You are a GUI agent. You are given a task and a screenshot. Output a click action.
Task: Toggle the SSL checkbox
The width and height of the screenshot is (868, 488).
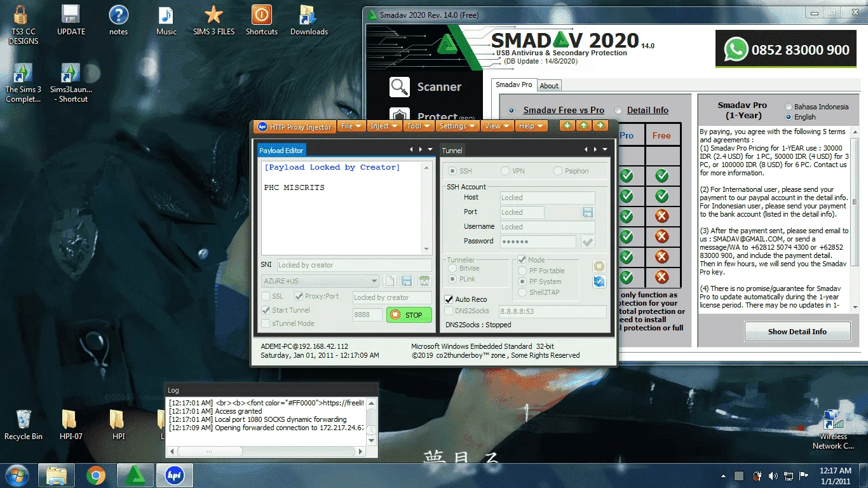266,296
